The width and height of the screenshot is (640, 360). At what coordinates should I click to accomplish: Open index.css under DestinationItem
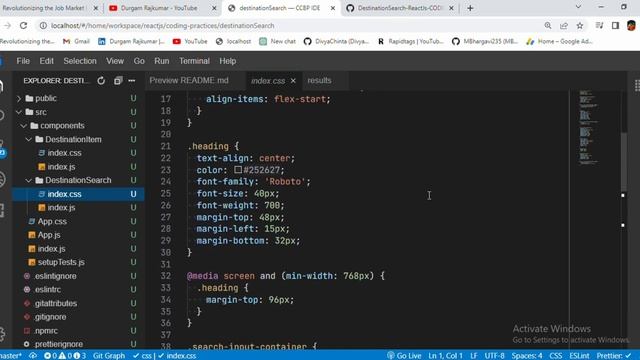[64, 153]
